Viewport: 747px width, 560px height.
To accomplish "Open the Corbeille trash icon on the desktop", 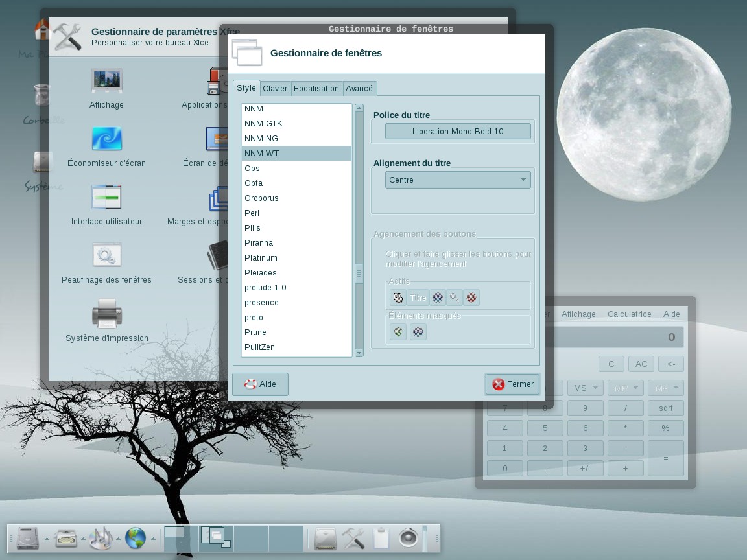I will [42, 94].
